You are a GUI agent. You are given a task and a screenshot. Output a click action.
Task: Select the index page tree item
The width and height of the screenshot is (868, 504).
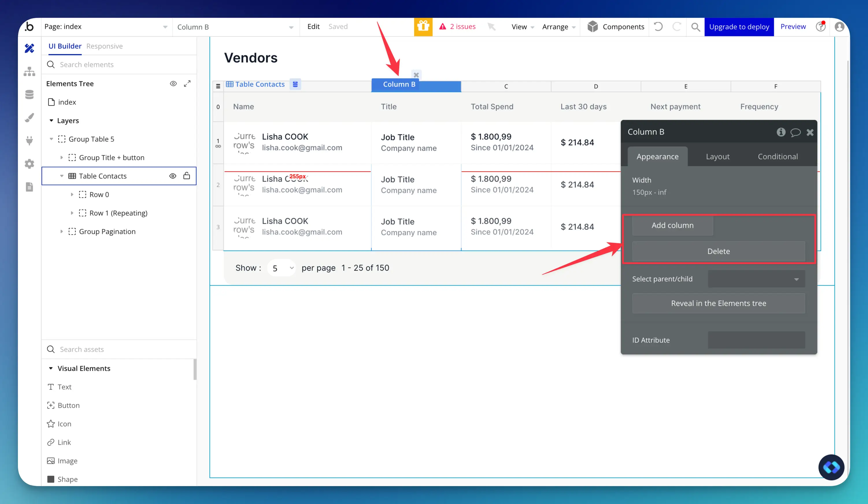point(67,102)
